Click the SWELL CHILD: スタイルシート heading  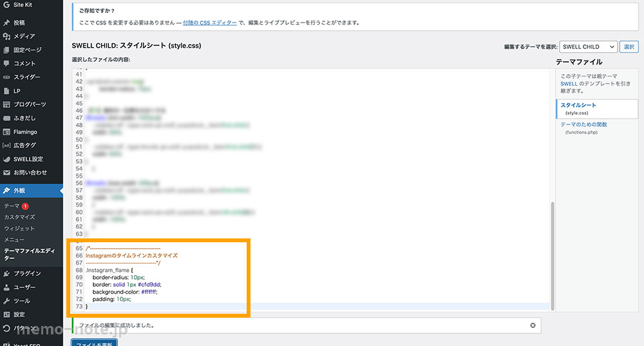137,46
